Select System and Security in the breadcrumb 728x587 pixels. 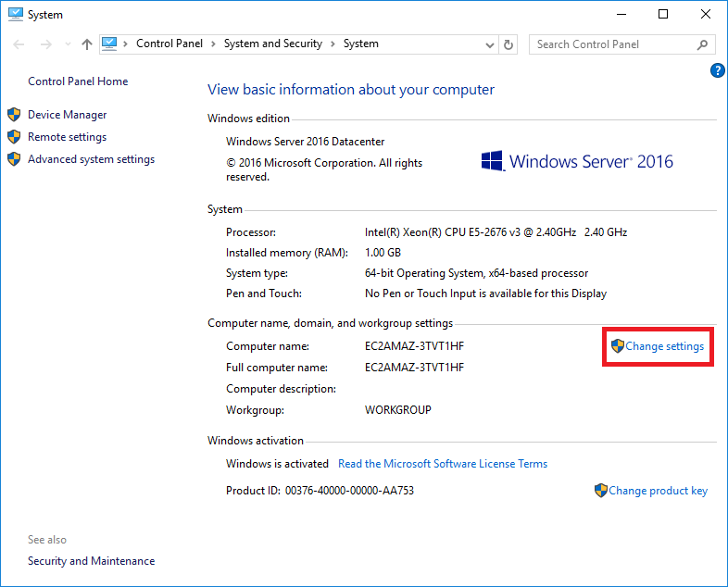[x=273, y=44]
